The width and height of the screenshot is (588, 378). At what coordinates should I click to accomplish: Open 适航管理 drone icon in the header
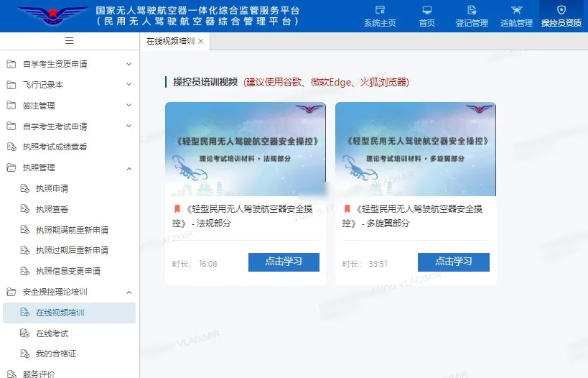pyautogui.click(x=516, y=10)
